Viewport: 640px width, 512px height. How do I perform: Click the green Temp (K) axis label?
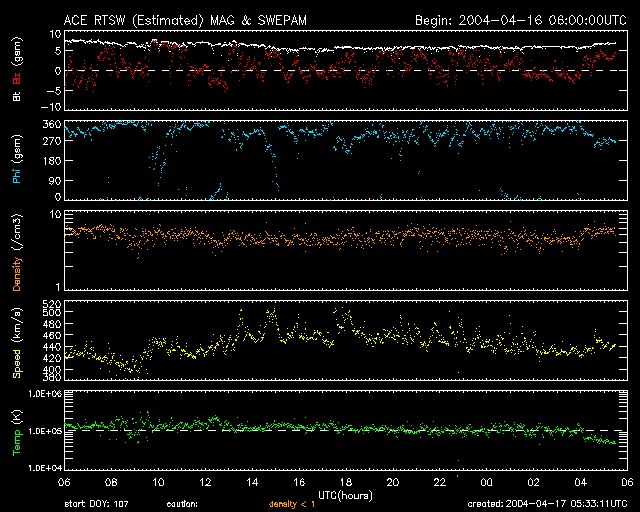pyautogui.click(x=16, y=431)
